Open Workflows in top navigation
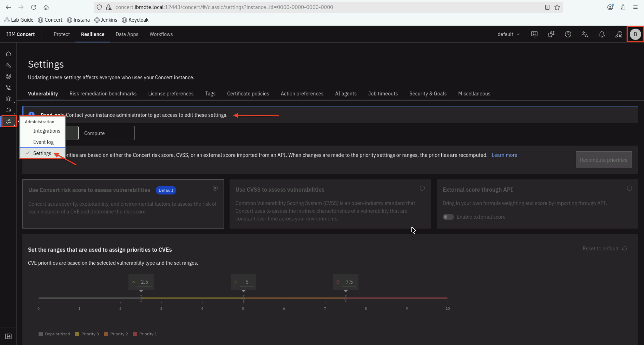Screen dimensions: 644x345 [161, 34]
